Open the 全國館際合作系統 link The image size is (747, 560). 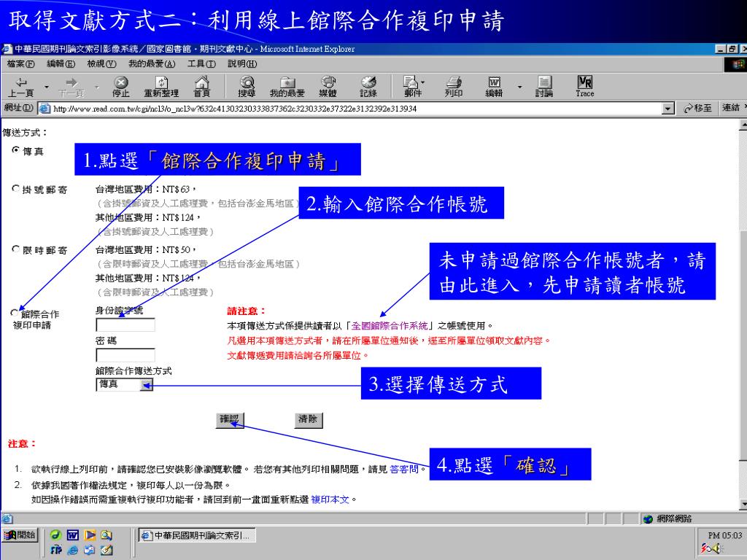coord(389,326)
